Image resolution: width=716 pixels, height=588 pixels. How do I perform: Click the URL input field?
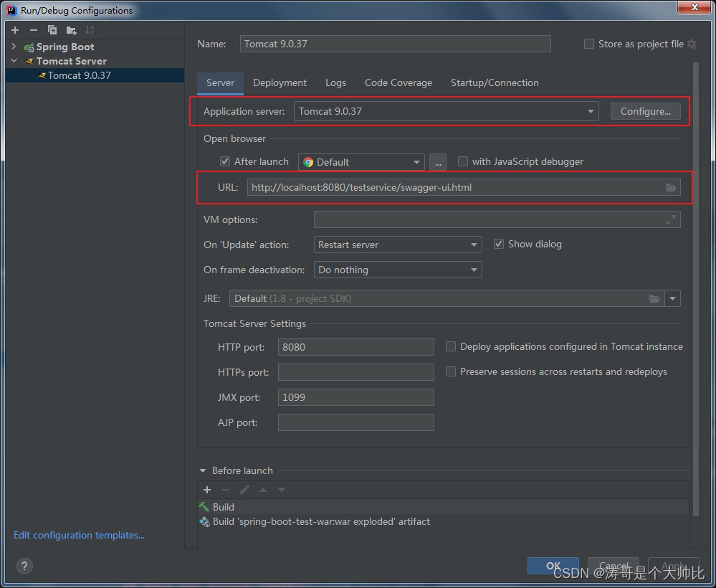pyautogui.click(x=464, y=187)
